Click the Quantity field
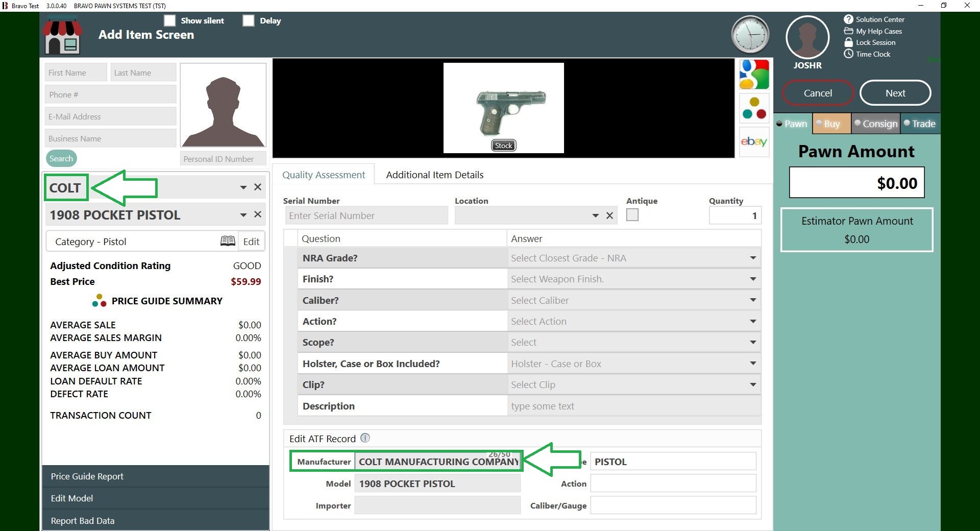 (x=735, y=215)
